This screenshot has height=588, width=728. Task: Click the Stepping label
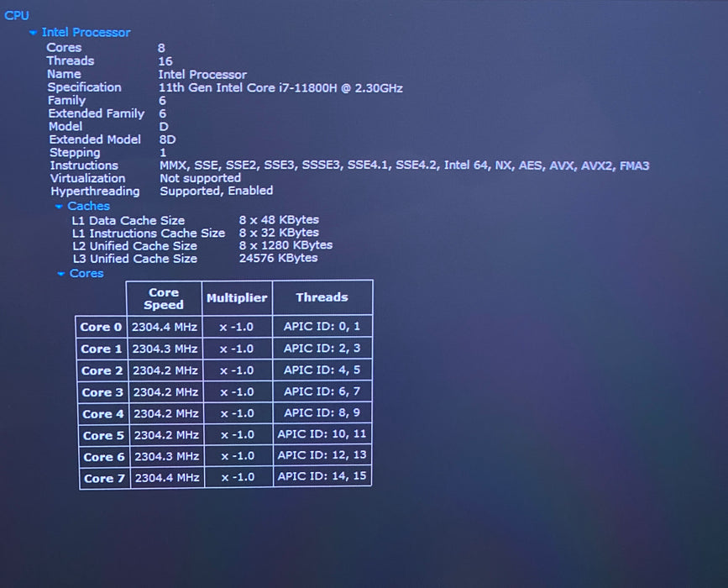tap(75, 153)
